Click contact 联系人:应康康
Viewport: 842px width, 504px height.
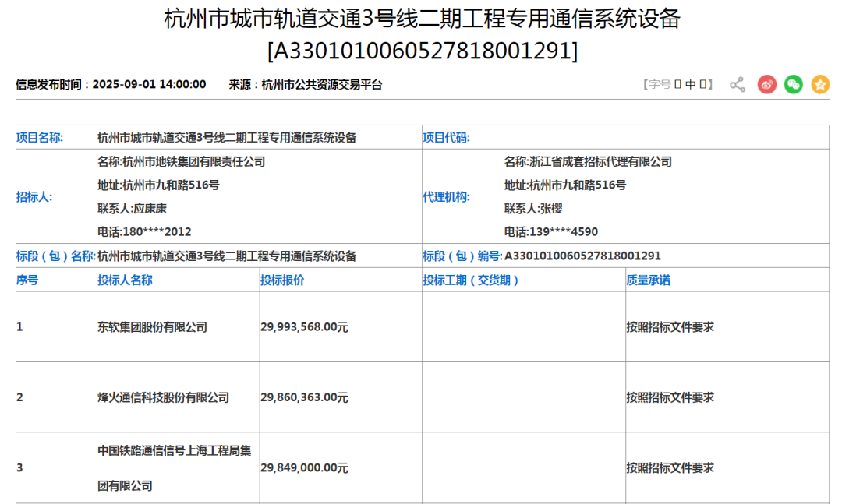[x=132, y=208]
